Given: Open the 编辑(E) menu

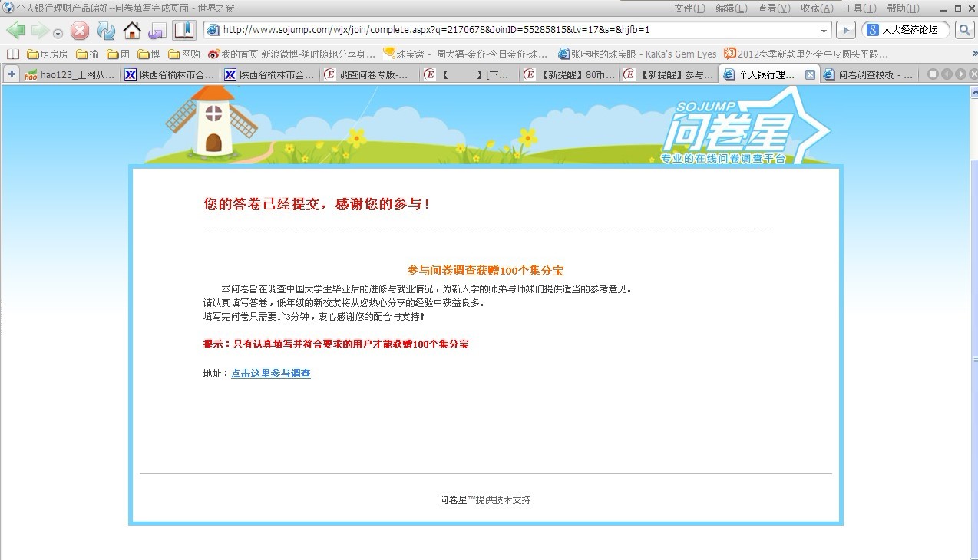Looking at the screenshot, I should [x=731, y=8].
